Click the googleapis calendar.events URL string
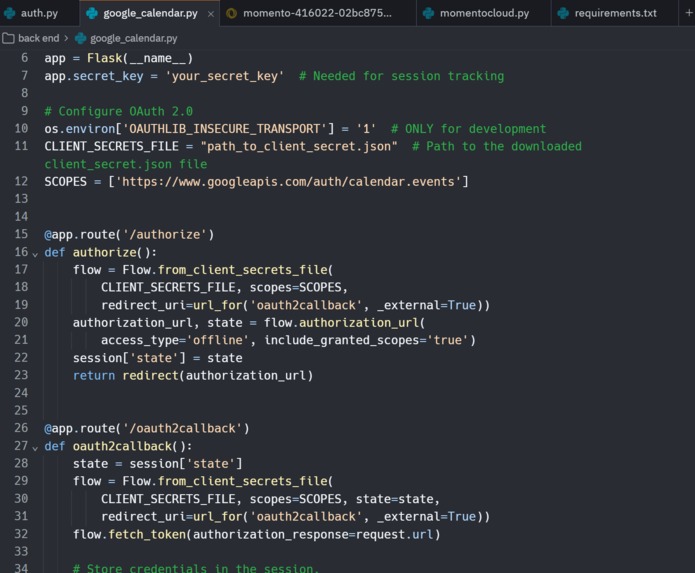This screenshot has width=695, height=573. pyautogui.click(x=288, y=181)
